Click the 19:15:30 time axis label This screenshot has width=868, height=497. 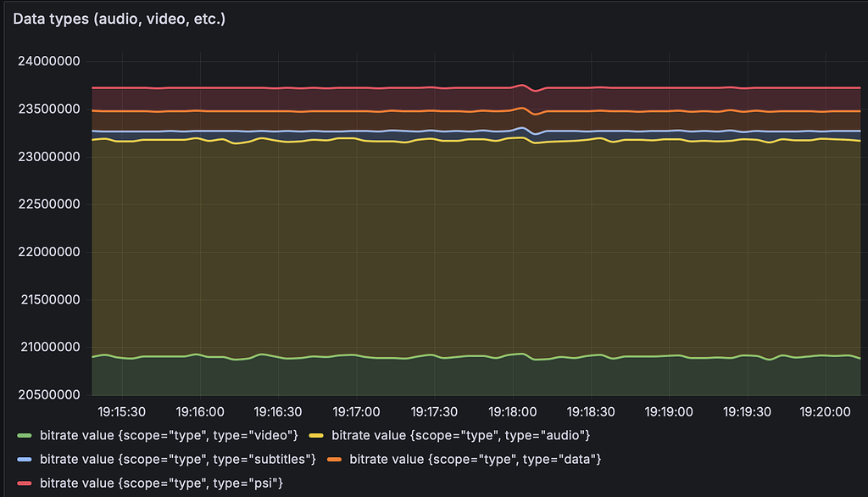[121, 410]
